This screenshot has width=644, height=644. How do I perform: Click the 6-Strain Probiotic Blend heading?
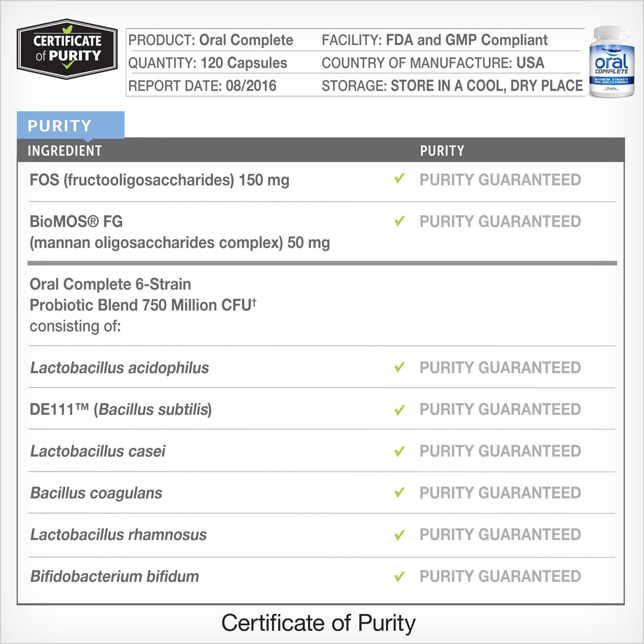pos(143,295)
